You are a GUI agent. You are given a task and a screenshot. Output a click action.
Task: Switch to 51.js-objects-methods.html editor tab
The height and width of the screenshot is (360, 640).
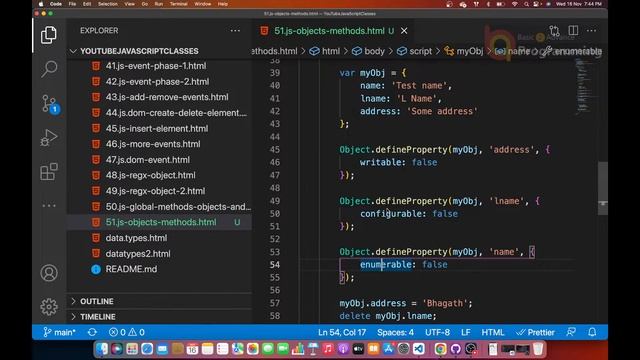329,31
